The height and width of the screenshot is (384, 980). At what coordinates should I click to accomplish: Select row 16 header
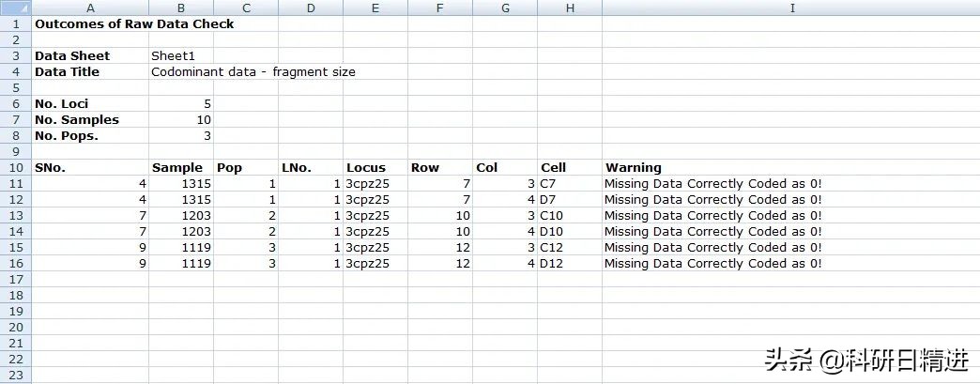(x=16, y=263)
